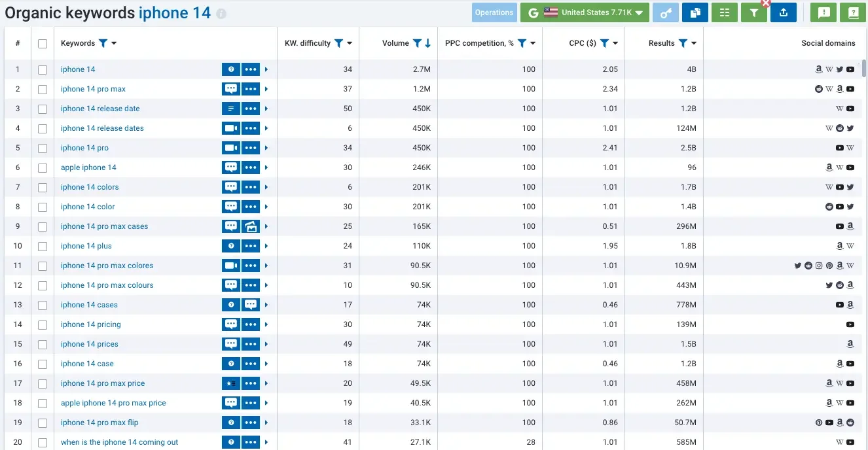Click the video icon for 'iphone 14 pro'
868x450 pixels.
click(x=231, y=148)
